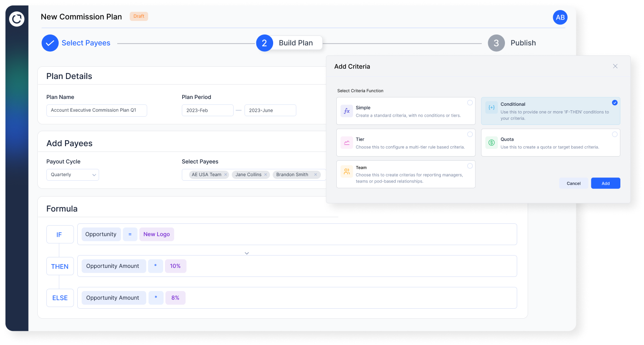The height and width of the screenshot is (345, 644).
Task: Click the Quota dollar icon
Action: pyautogui.click(x=491, y=143)
